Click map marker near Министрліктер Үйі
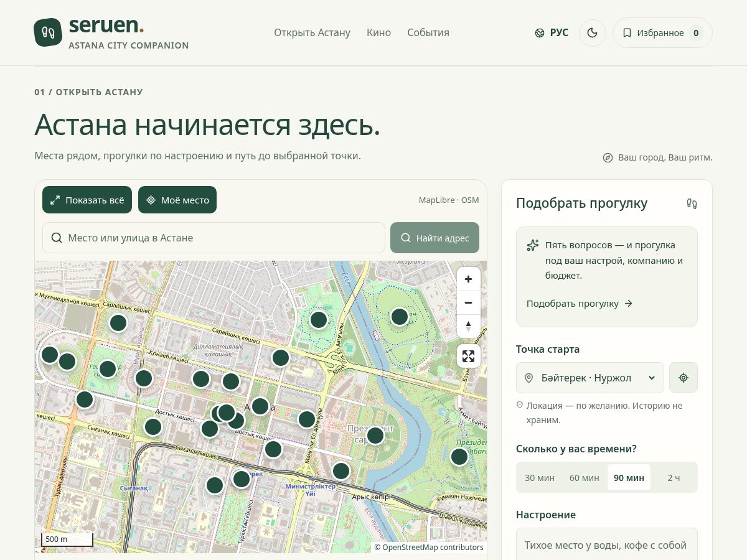This screenshot has height=560, width=747. point(341,471)
